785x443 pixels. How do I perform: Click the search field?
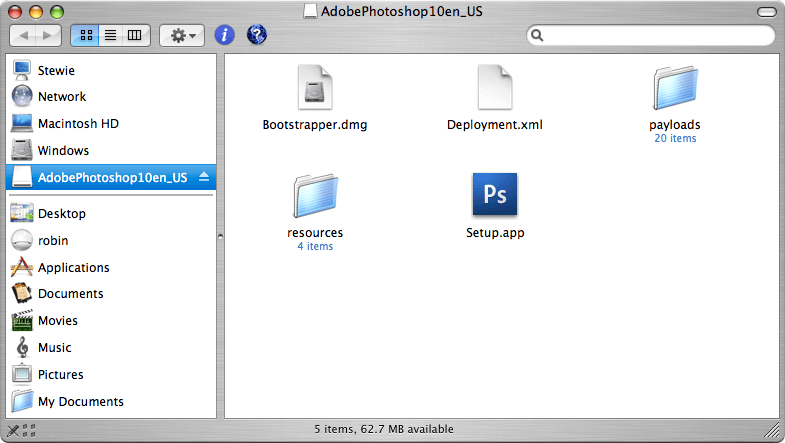651,35
